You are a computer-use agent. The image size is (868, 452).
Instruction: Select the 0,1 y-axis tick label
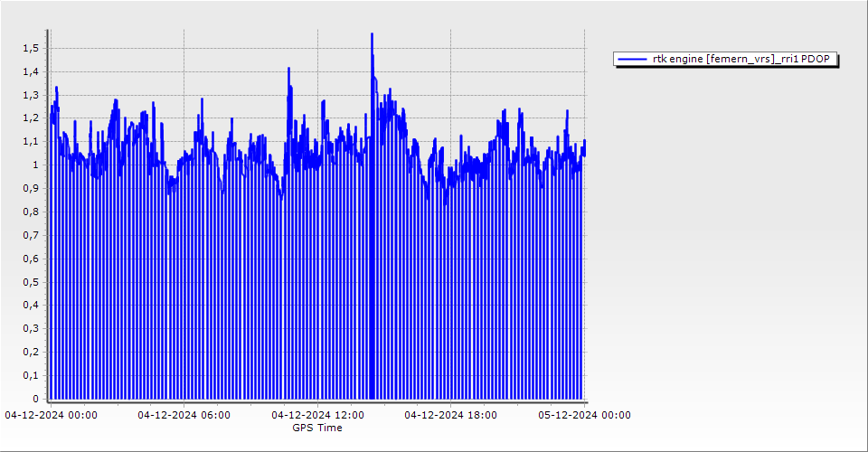click(35, 375)
